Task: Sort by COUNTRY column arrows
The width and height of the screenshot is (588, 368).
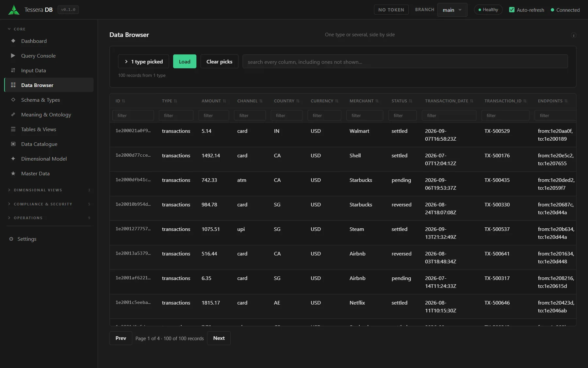Action: pos(298,101)
